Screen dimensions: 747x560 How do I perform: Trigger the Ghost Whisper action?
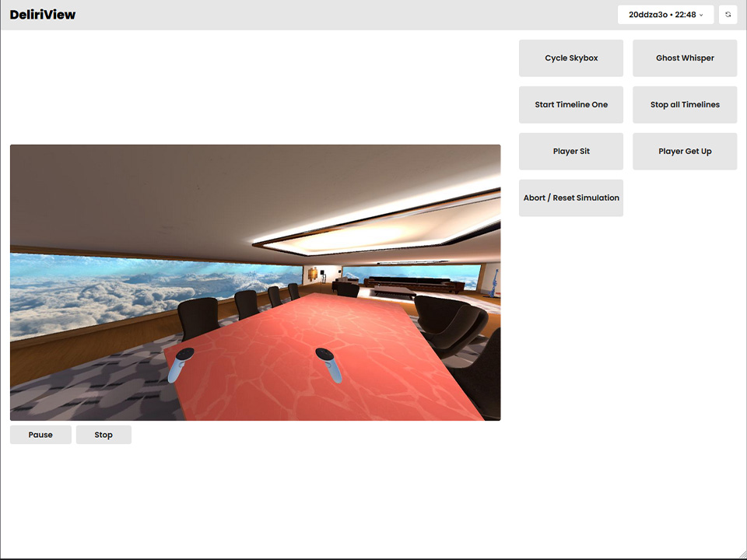685,58
